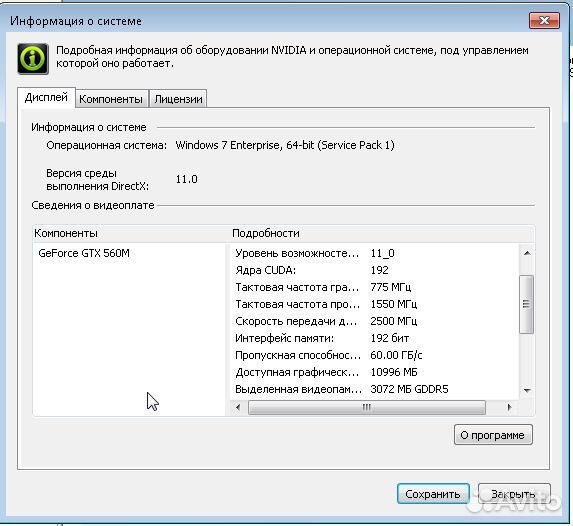Screen dimensions: 573x526
Task: Open the Лицензии tab
Action: tap(178, 99)
